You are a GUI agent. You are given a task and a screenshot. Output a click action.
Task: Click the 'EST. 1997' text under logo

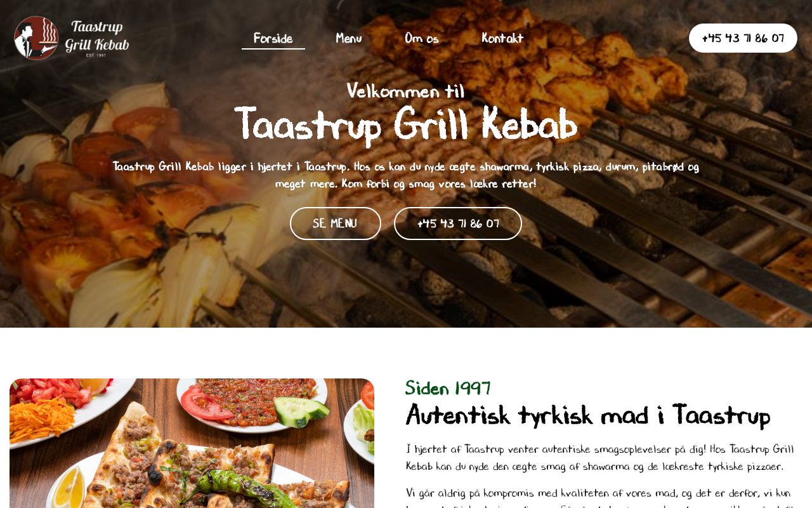coord(96,55)
